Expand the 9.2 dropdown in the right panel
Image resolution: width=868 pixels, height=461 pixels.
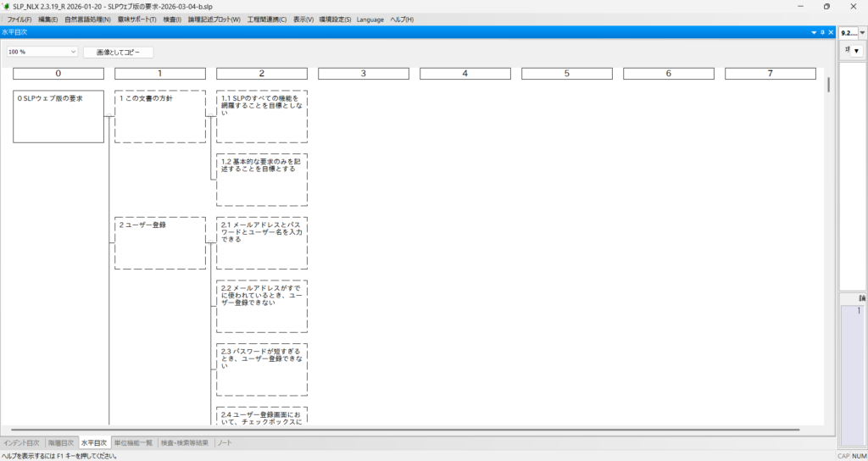[x=862, y=33]
